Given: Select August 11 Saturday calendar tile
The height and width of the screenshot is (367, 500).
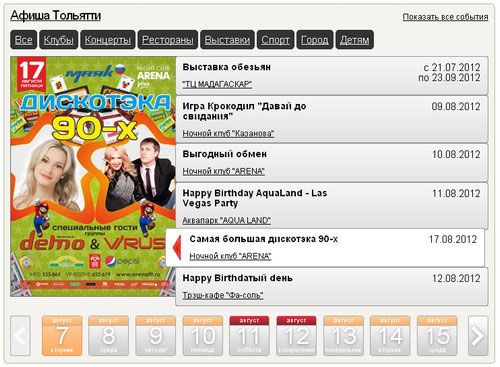Looking at the screenshot, I should [249, 336].
